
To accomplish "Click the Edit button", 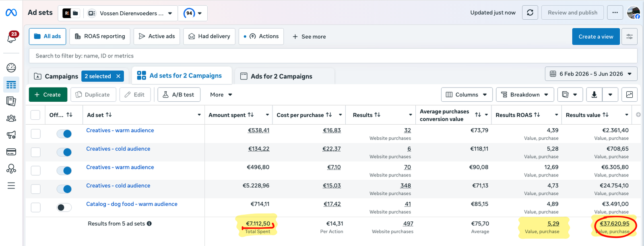I will pyautogui.click(x=135, y=95).
